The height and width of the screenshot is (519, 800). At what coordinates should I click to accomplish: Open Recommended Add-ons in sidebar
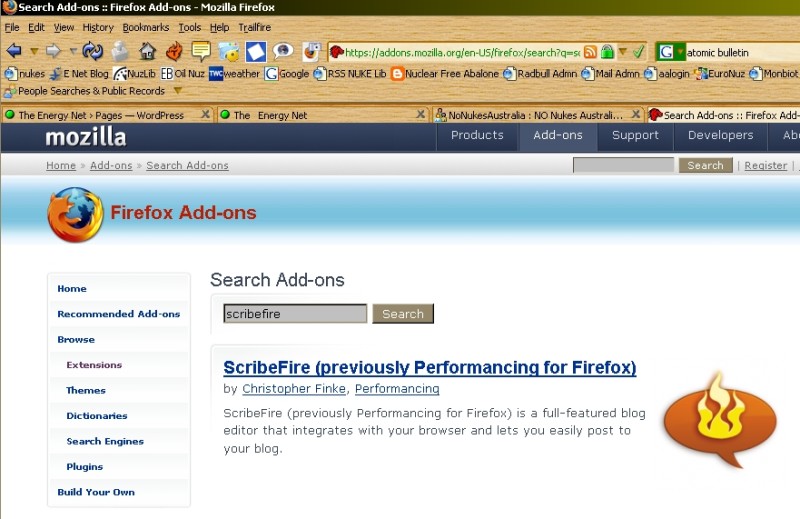point(119,314)
